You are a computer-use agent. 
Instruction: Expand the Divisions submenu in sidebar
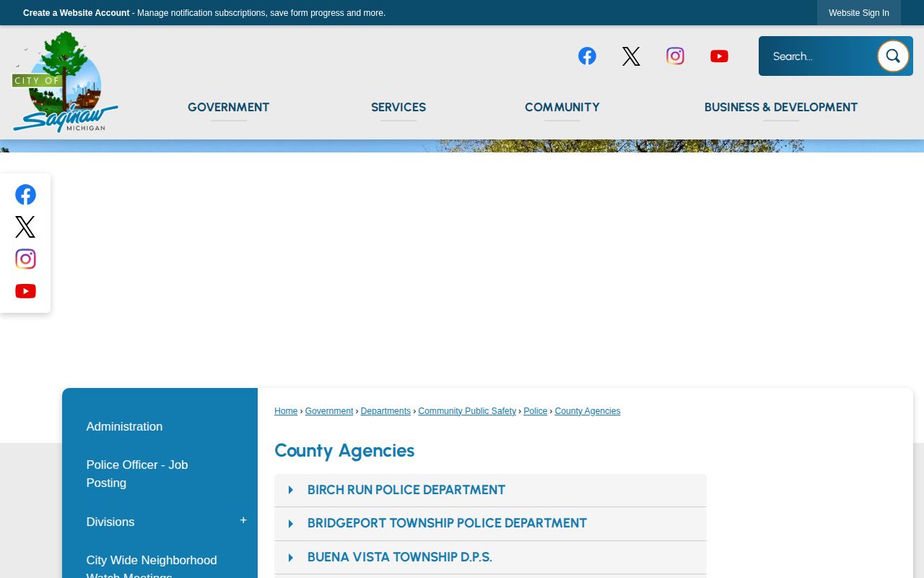(243, 521)
